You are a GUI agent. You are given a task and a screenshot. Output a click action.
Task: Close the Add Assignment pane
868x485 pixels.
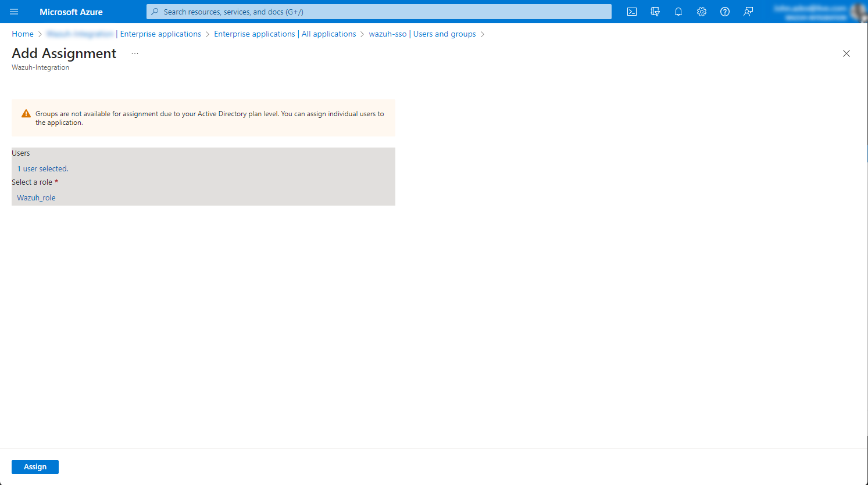[846, 53]
